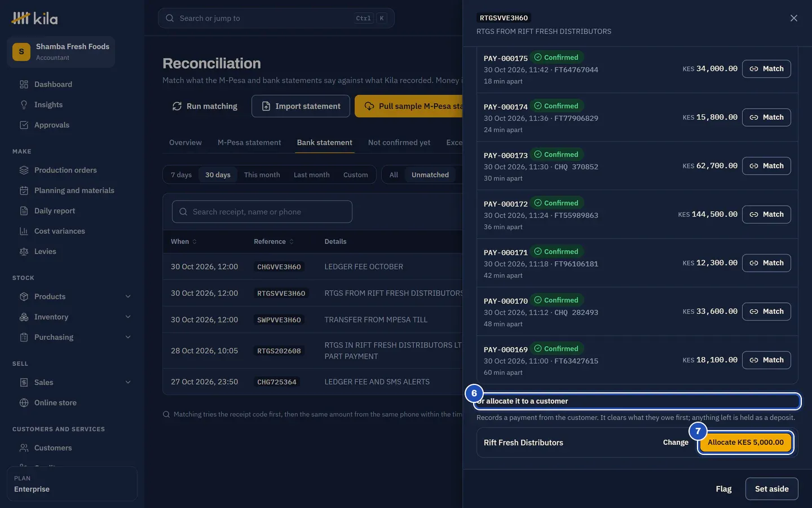
Task: Switch to the M-Pesa statement tab
Action: pyautogui.click(x=249, y=143)
